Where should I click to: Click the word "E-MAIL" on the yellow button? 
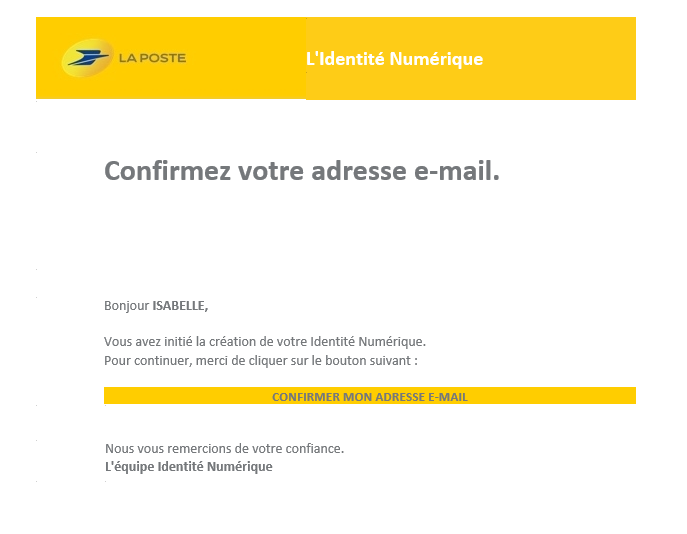[447, 397]
